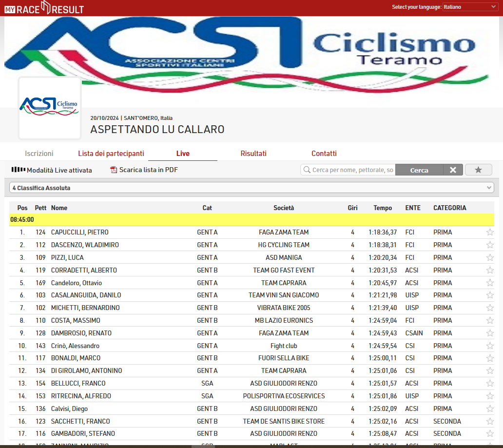
Task: Open the language selector dropdown
Action: 470,7
